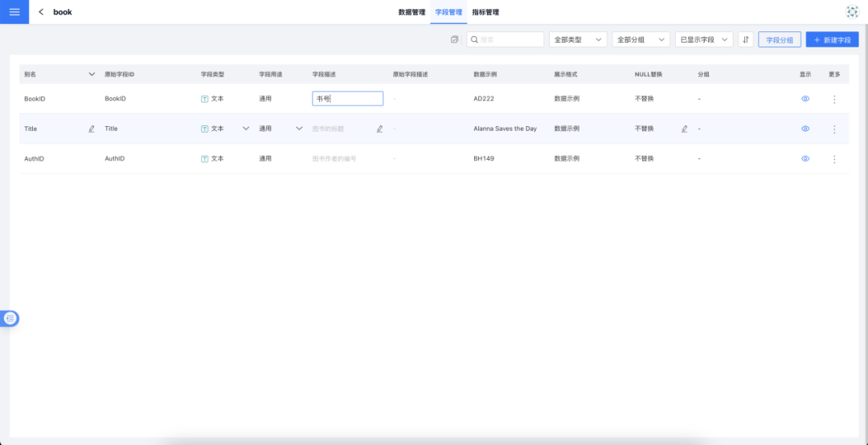868x445 pixels.
Task: Toggle visibility eye for AuthID field
Action: click(x=805, y=158)
